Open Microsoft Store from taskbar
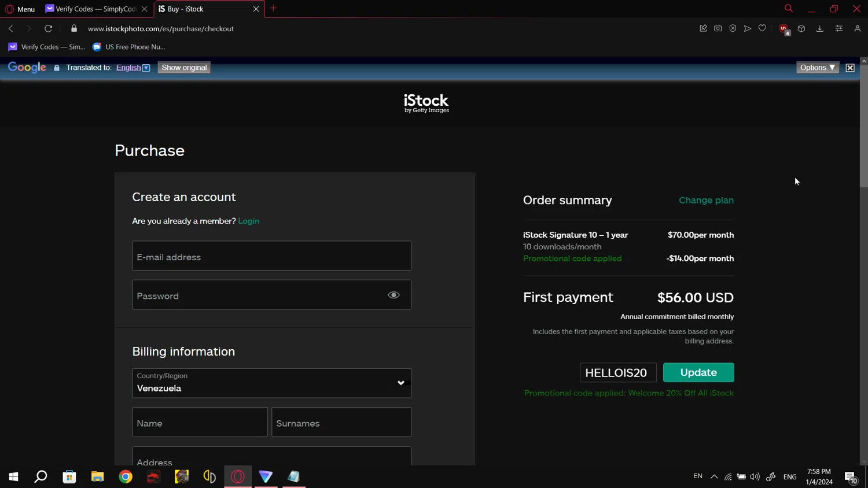Image resolution: width=868 pixels, height=488 pixels. (69, 476)
